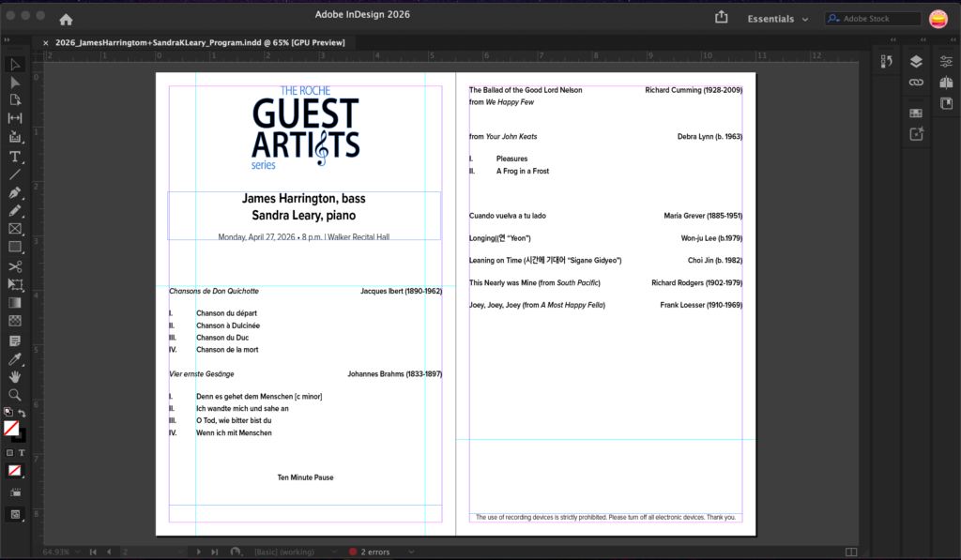
Task: Set formatting to affect container
Action: pyautogui.click(x=9, y=453)
